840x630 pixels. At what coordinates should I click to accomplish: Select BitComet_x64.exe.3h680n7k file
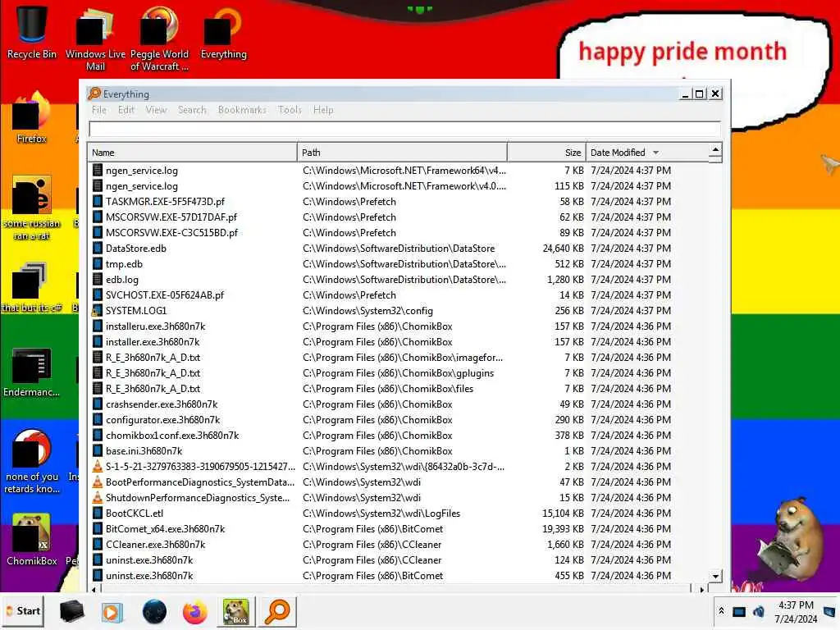399,529
